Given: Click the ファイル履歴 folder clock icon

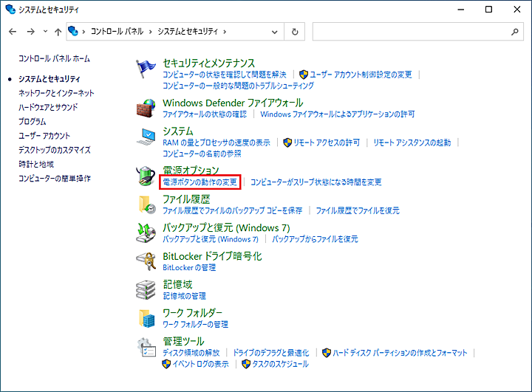Looking at the screenshot, I should [x=146, y=204].
